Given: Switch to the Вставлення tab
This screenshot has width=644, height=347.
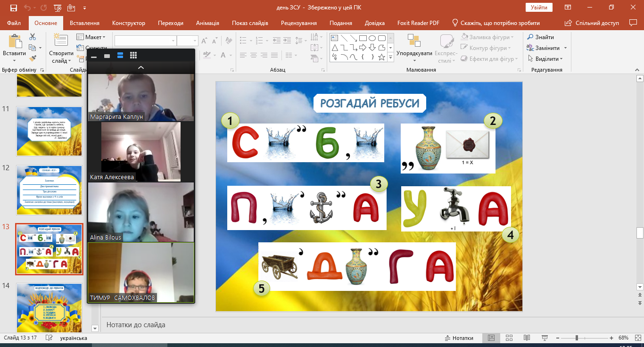Looking at the screenshot, I should click(x=84, y=23).
